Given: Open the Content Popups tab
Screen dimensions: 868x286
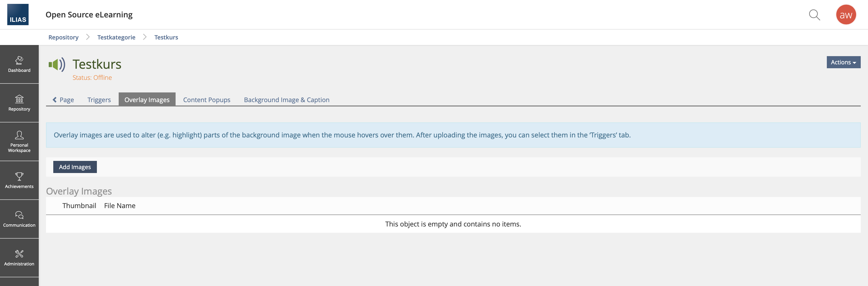Looking at the screenshot, I should pos(207,100).
